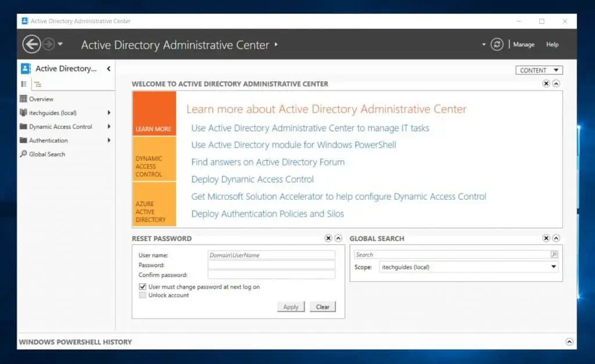
Task: Open the navigation history dropdown arrow
Action: pos(60,44)
